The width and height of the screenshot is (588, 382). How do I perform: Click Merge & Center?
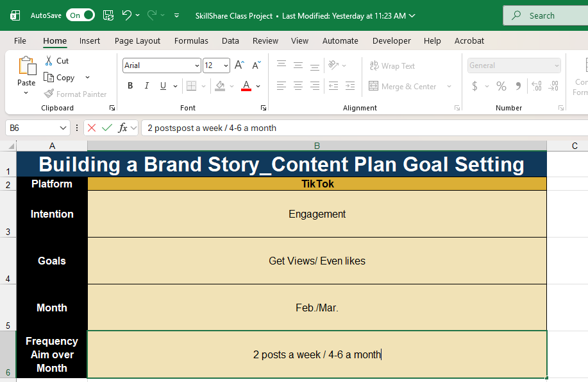403,87
